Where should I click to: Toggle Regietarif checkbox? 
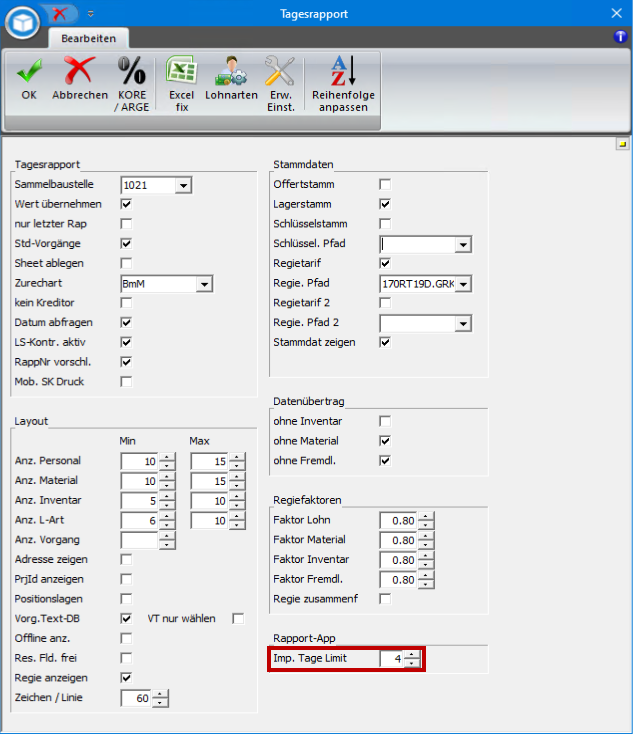click(x=385, y=263)
